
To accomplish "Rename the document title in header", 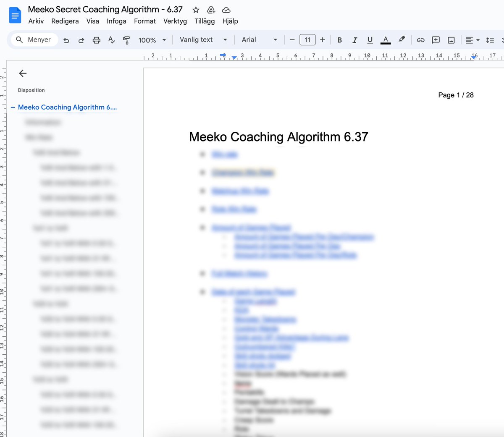I will pyautogui.click(x=105, y=9).
